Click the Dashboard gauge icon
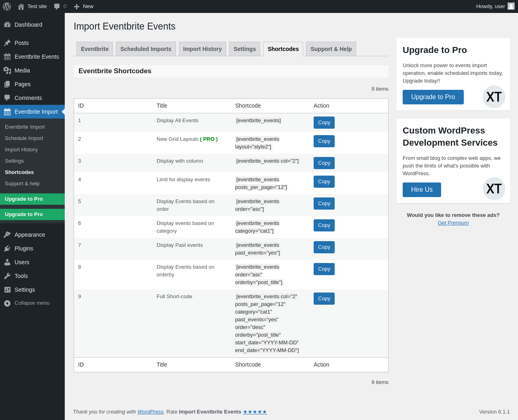 [7, 25]
